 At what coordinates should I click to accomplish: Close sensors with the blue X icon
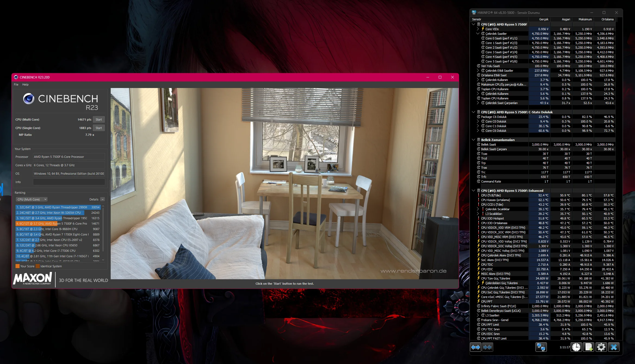(614, 347)
